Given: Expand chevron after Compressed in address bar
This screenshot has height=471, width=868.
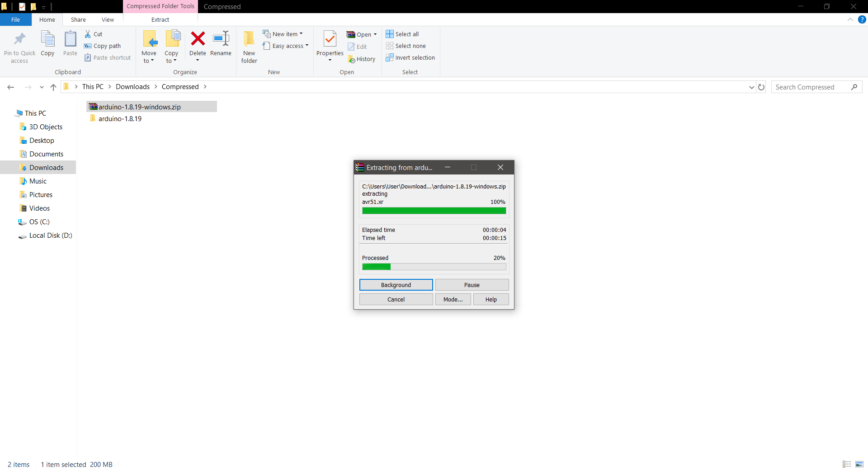Looking at the screenshot, I should click(x=205, y=86).
